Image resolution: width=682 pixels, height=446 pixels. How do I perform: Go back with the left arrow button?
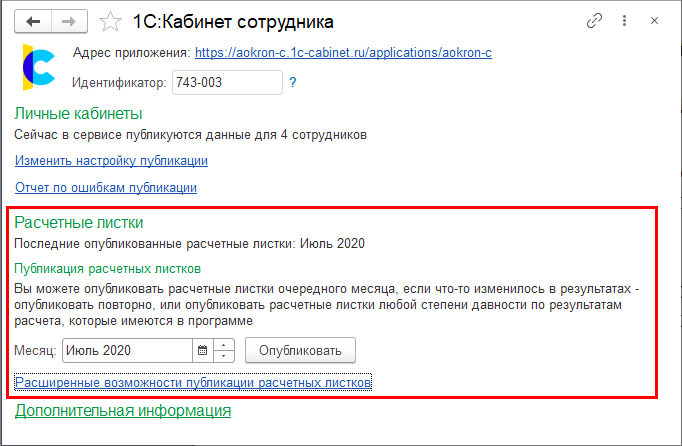coord(33,21)
